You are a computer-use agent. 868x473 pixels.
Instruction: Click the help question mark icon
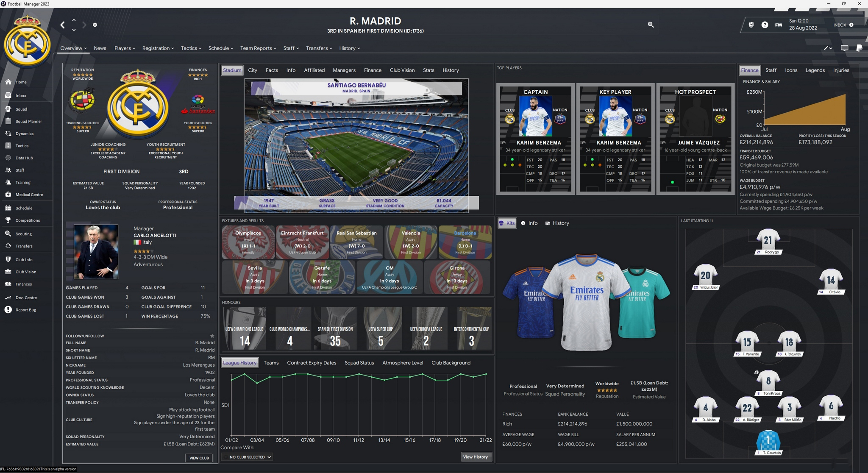pos(765,25)
